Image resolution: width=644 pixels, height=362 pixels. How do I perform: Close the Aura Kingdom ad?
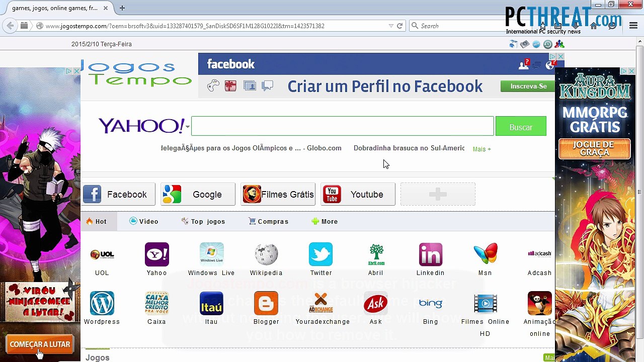click(631, 71)
